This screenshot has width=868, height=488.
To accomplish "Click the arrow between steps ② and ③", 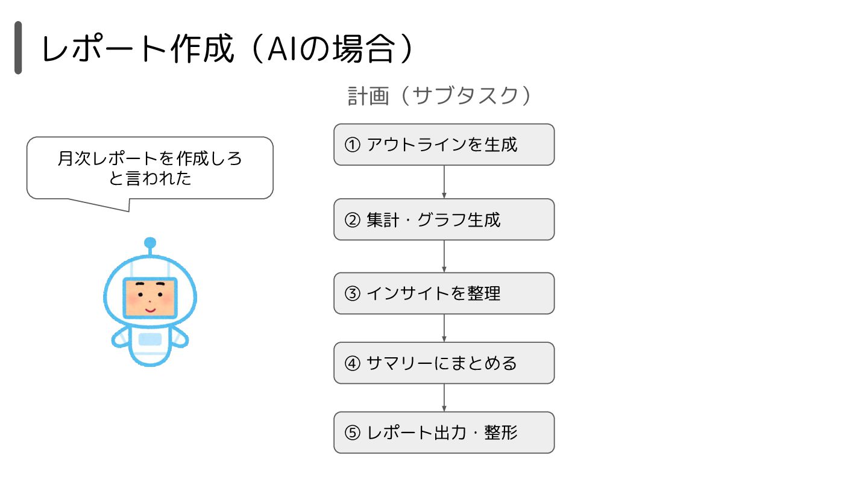I will pos(444,256).
